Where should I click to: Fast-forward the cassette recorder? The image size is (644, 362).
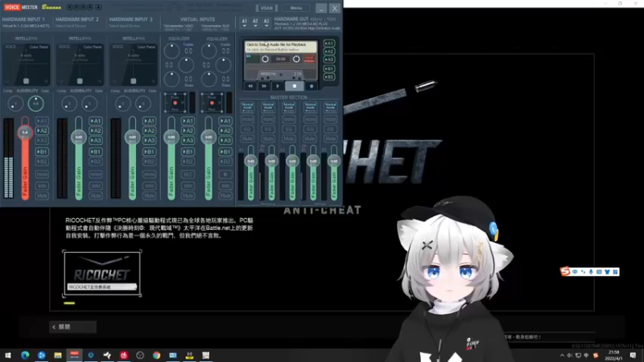coord(264,86)
